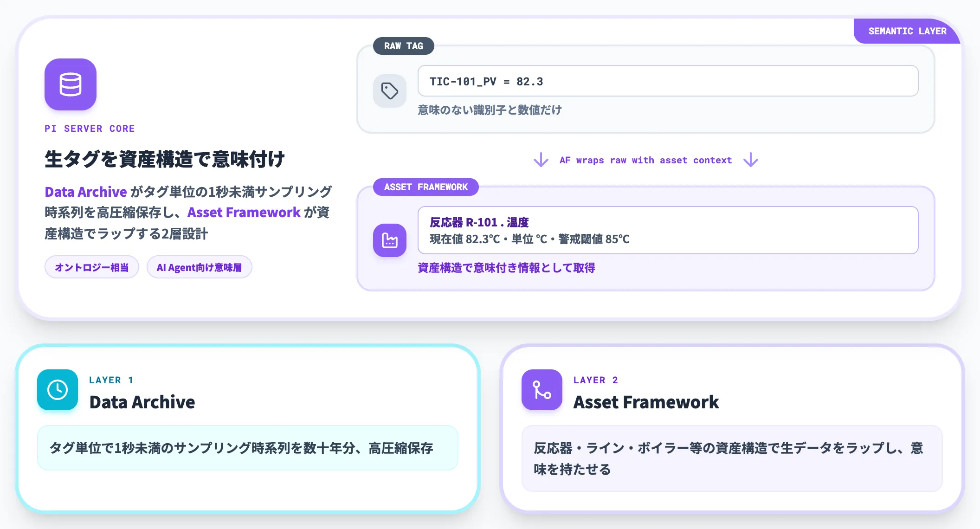Select the オントロジー相当 chip
Viewport: 980px width, 529px height.
pos(92,267)
